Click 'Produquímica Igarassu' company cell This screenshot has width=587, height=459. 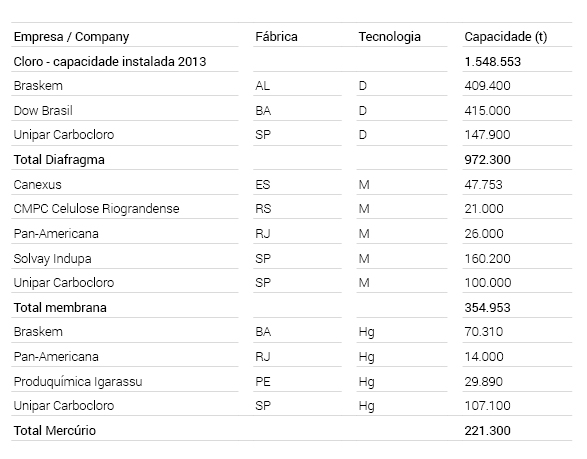[78, 382]
